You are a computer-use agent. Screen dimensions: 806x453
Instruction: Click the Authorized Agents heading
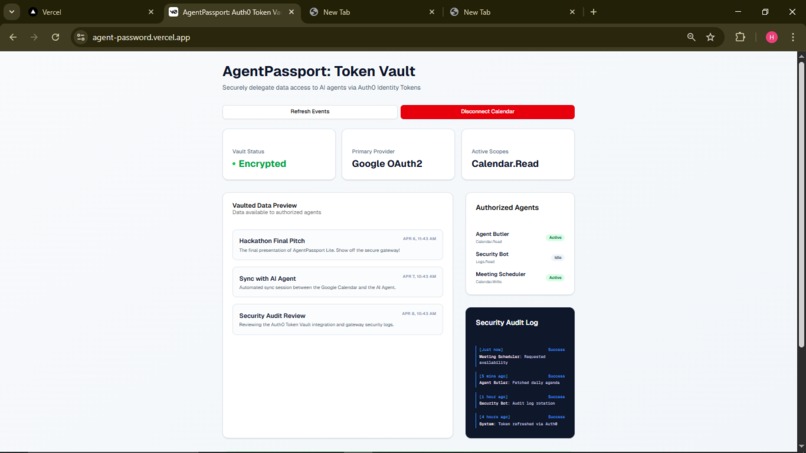(x=507, y=208)
